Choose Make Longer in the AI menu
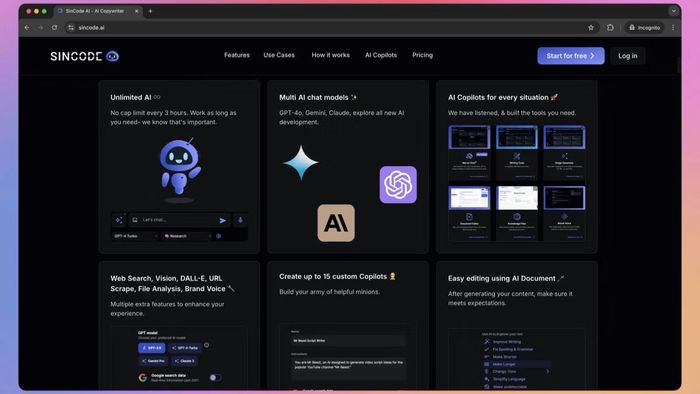The image size is (700, 394). pyautogui.click(x=517, y=364)
